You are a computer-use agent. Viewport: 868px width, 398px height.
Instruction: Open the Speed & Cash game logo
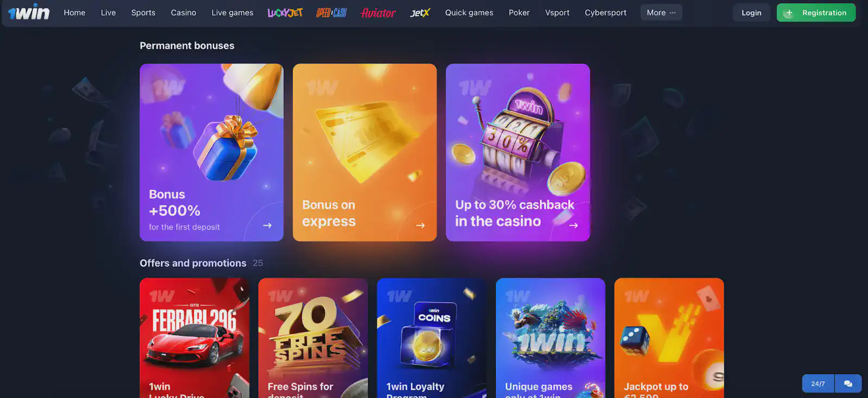click(331, 12)
